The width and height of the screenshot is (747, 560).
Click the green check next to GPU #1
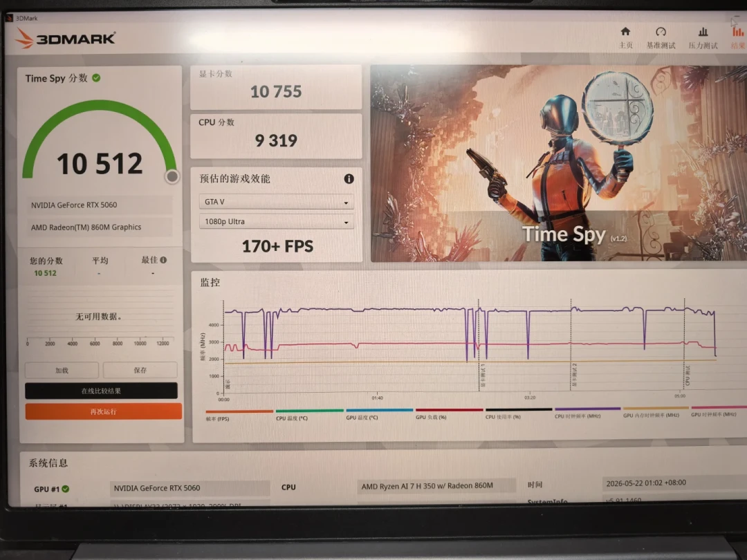click(66, 489)
